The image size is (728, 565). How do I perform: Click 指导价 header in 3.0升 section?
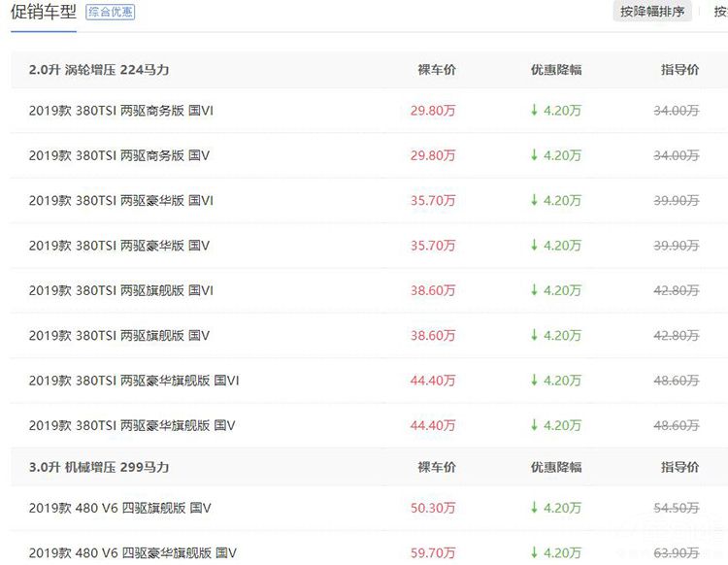[x=680, y=467]
